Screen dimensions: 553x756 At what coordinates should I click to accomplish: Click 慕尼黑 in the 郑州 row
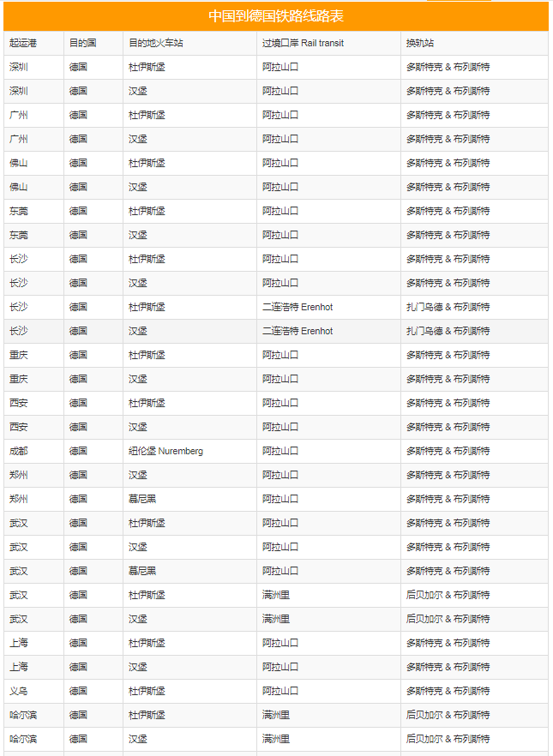pos(142,499)
